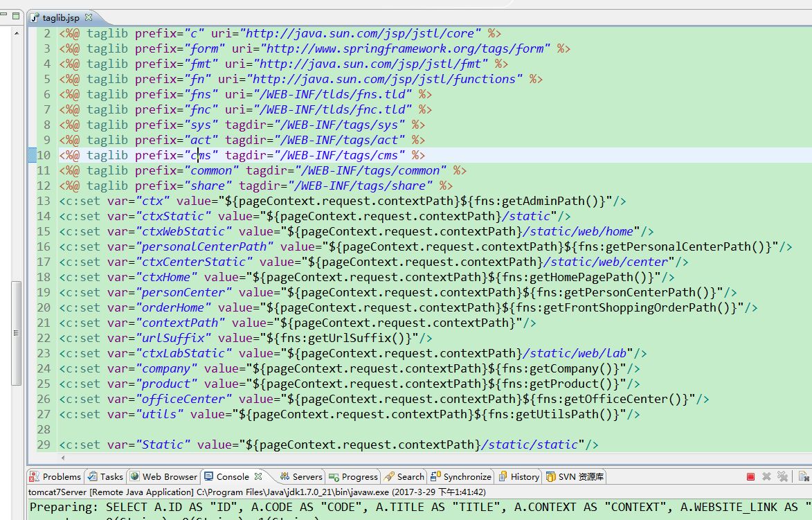Open the SVN 资源库 tab
The width and height of the screenshot is (812, 520).
575,476
